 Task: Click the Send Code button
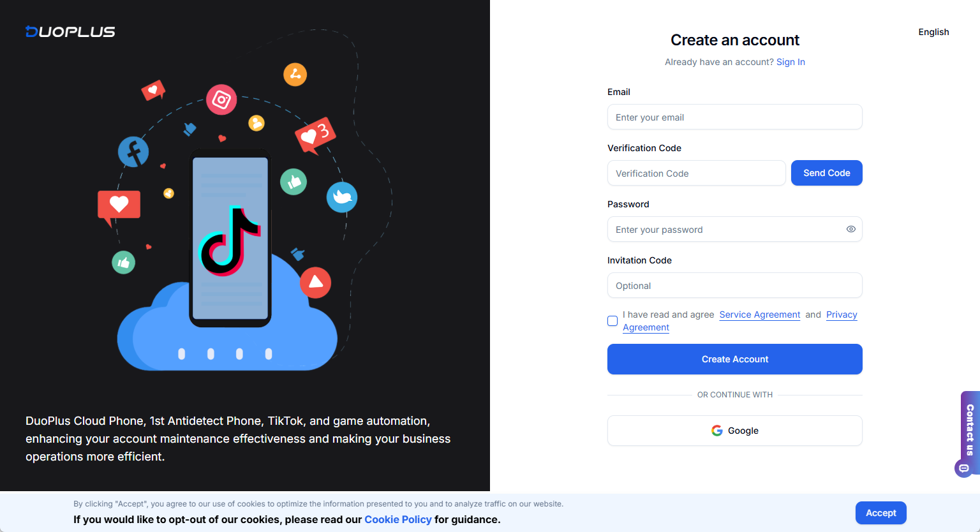pyautogui.click(x=826, y=173)
